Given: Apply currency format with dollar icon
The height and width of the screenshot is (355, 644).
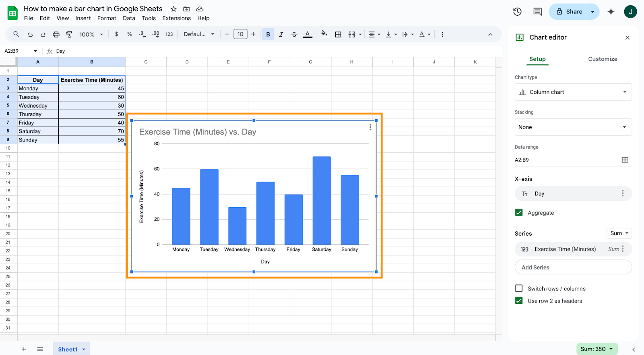Looking at the screenshot, I should (117, 34).
